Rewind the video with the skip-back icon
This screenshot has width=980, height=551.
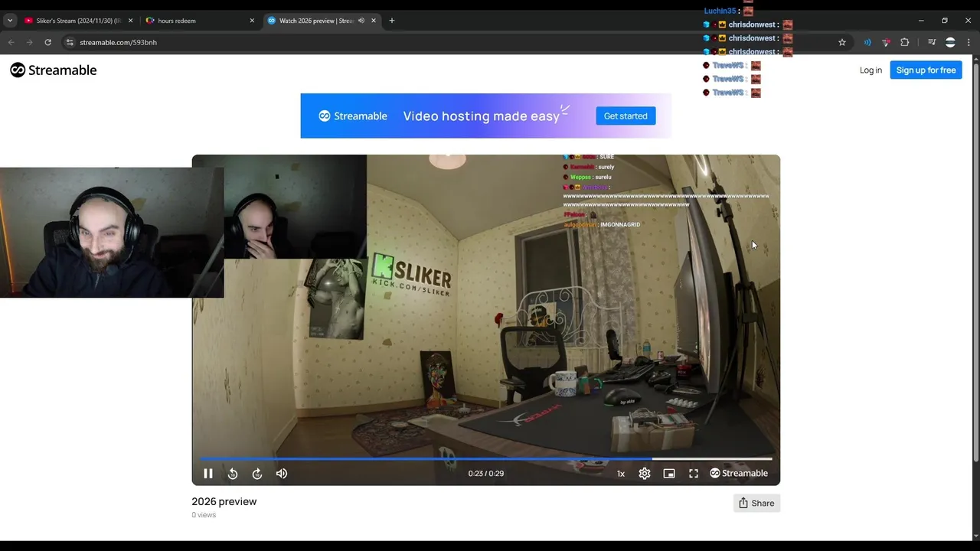(x=233, y=474)
